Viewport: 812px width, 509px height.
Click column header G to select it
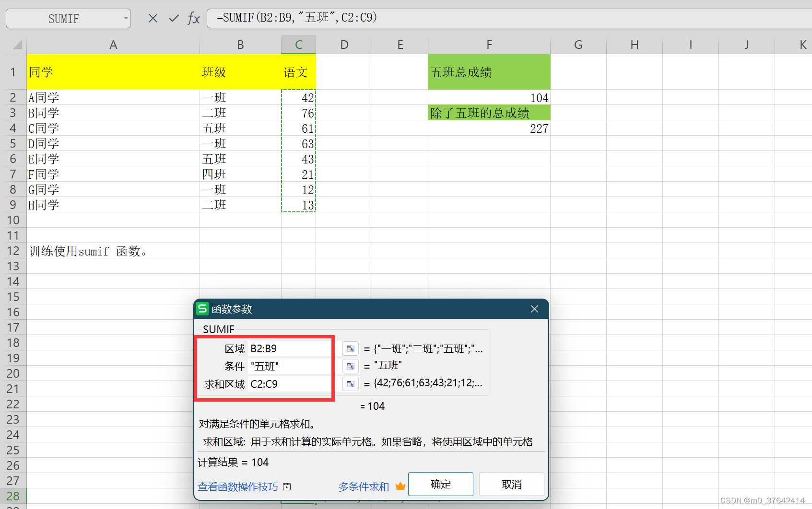click(577, 44)
